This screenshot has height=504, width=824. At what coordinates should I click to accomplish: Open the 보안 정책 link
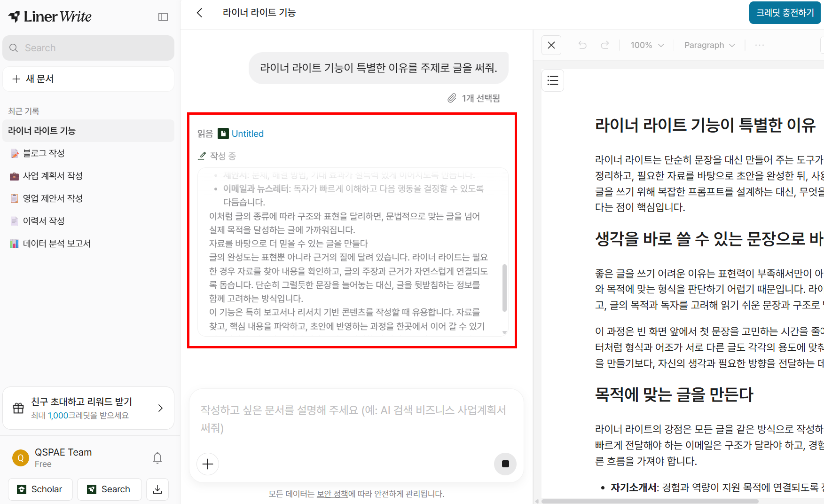point(332,494)
